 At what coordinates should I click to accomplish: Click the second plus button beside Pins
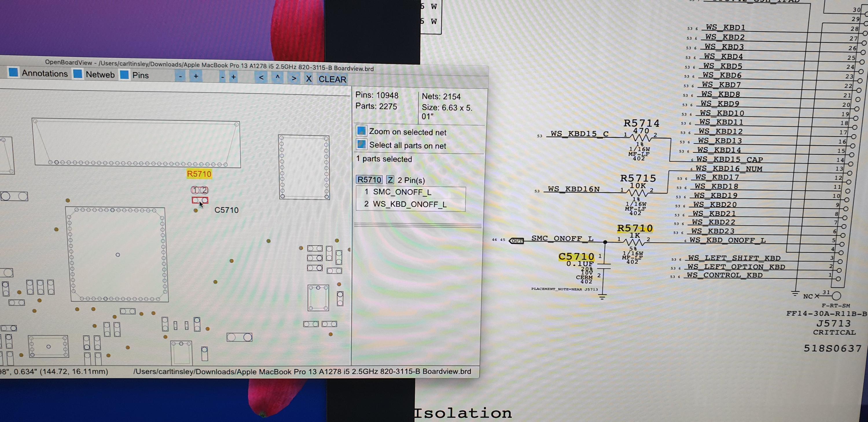(x=233, y=77)
